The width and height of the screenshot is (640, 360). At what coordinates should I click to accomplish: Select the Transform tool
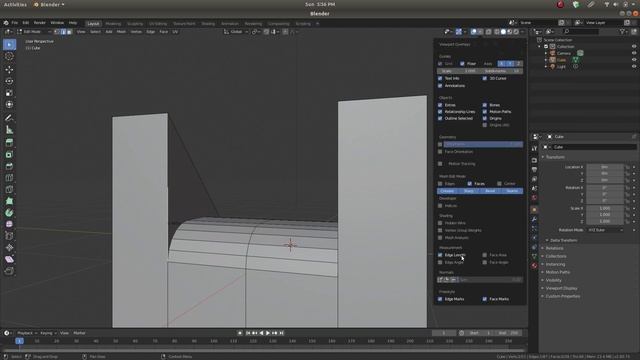pos(9,105)
